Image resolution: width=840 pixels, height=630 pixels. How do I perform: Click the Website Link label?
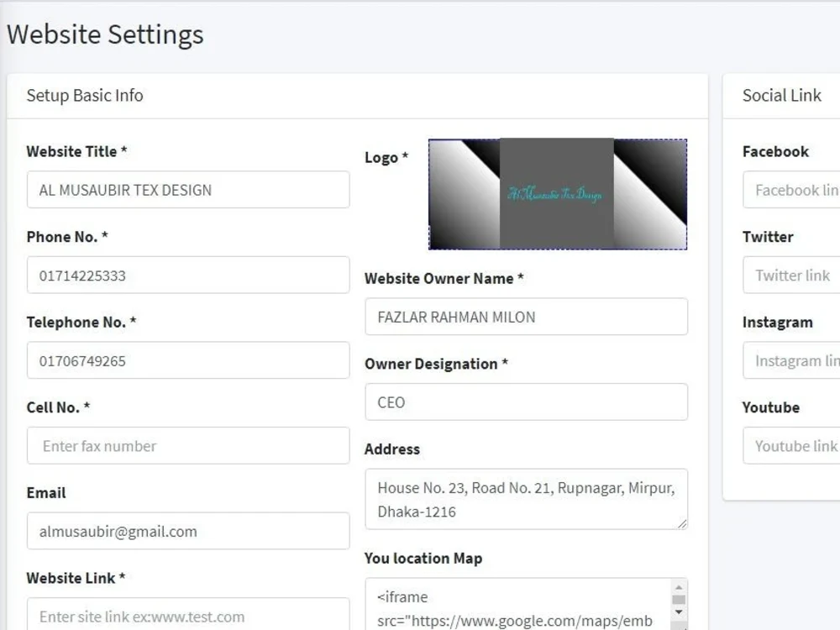click(76, 578)
